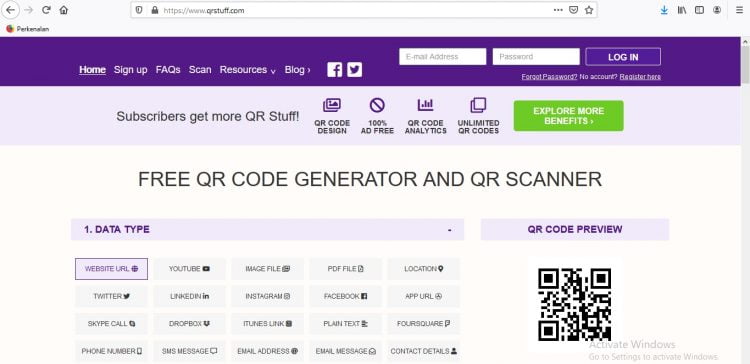Reload the page with the refresh icon

click(x=46, y=10)
